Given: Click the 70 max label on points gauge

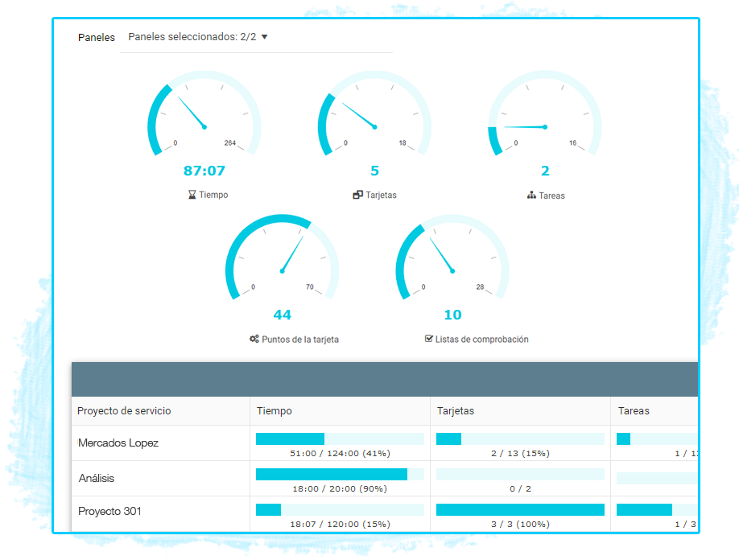Looking at the screenshot, I should [x=310, y=286].
